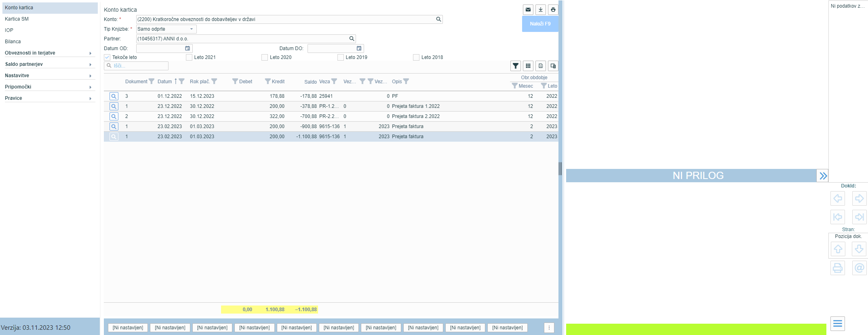Expand Obveznosti in terjatve menu
This screenshot has width=868, height=335.
(50, 53)
